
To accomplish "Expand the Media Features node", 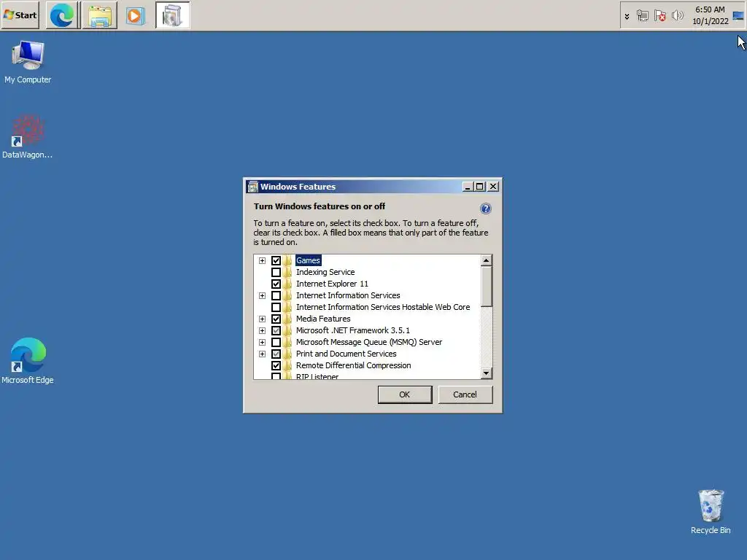I will [x=262, y=319].
